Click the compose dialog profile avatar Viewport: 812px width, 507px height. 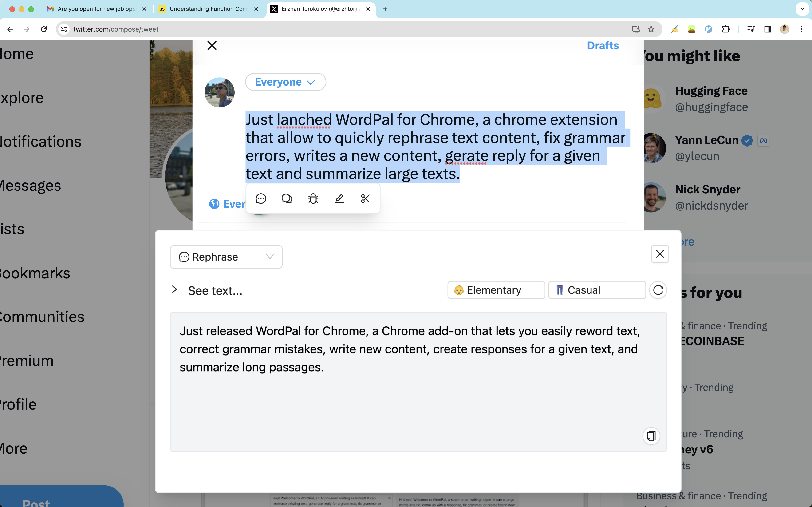(x=220, y=93)
